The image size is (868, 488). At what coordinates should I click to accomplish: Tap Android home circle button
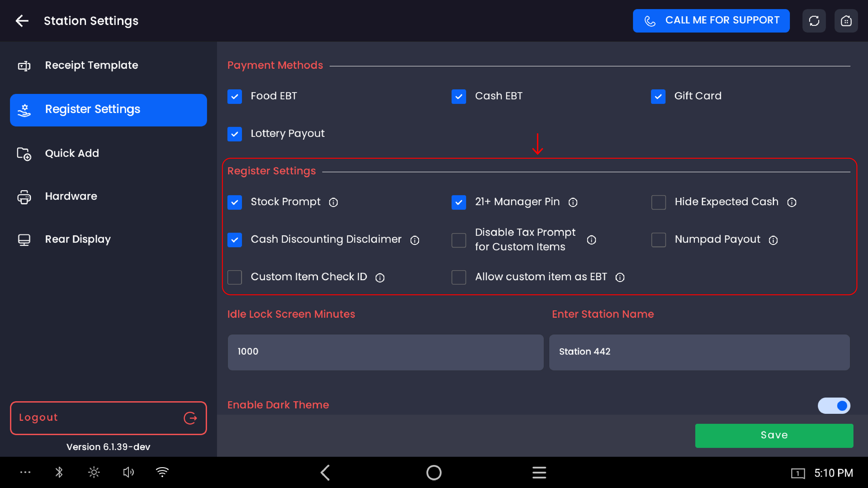click(434, 473)
